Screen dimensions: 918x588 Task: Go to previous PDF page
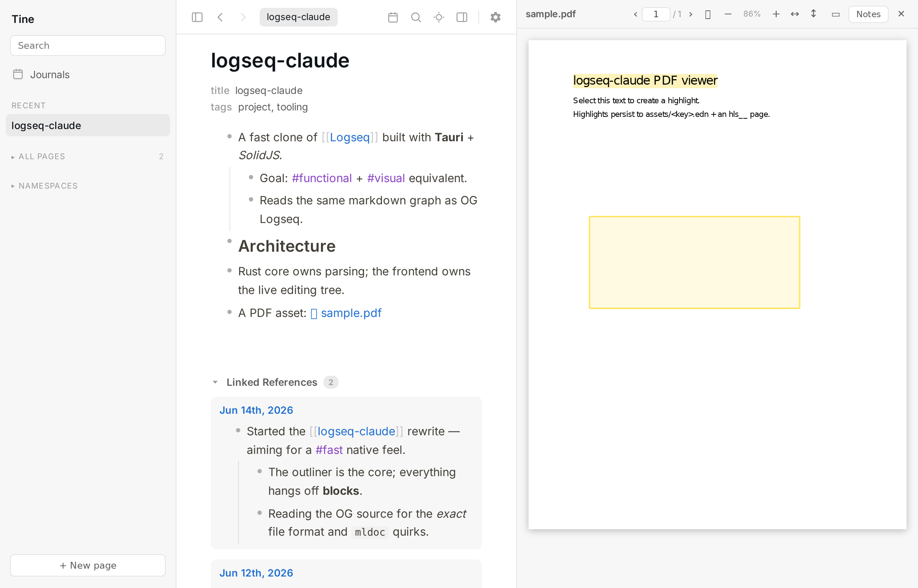point(635,14)
